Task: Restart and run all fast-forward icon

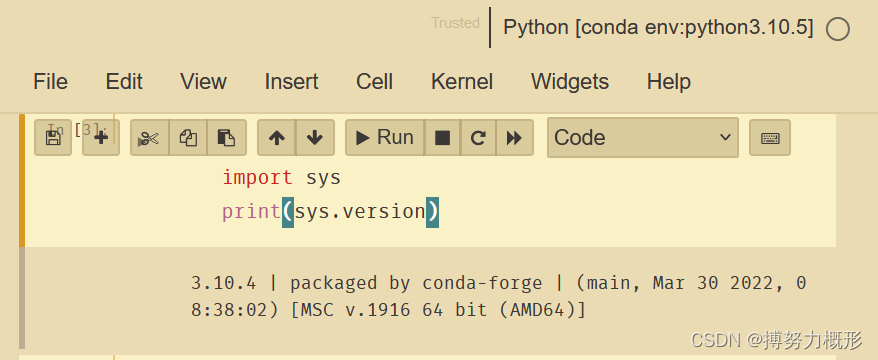Action: (514, 137)
